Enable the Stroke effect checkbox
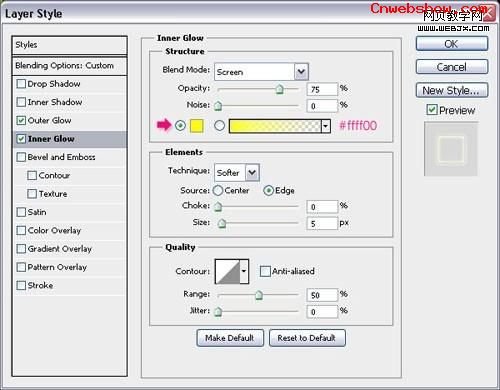Viewport: 500px width, 390px height. coord(21,285)
